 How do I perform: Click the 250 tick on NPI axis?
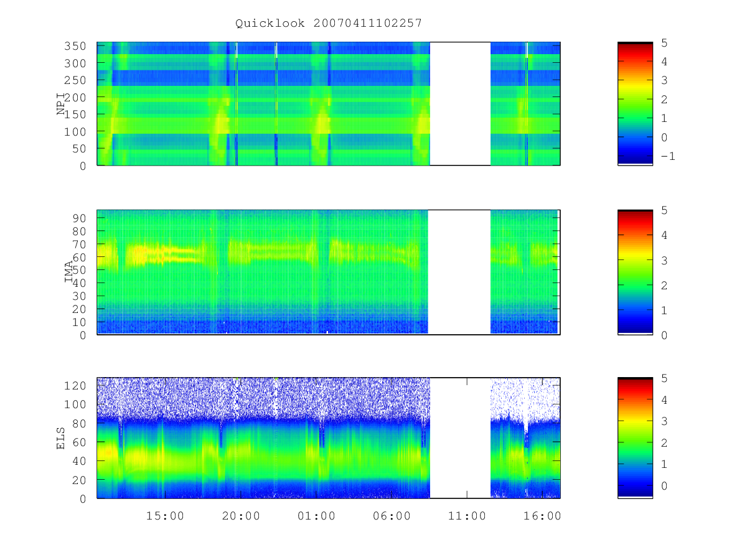pyautogui.click(x=76, y=81)
